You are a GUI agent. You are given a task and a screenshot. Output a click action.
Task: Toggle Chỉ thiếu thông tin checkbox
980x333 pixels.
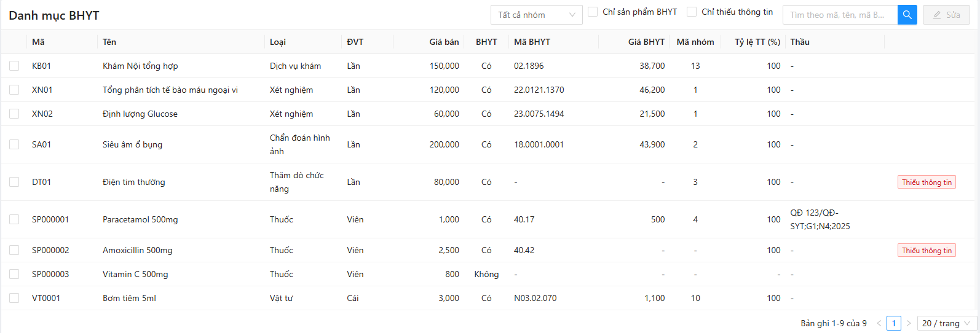coord(692,12)
